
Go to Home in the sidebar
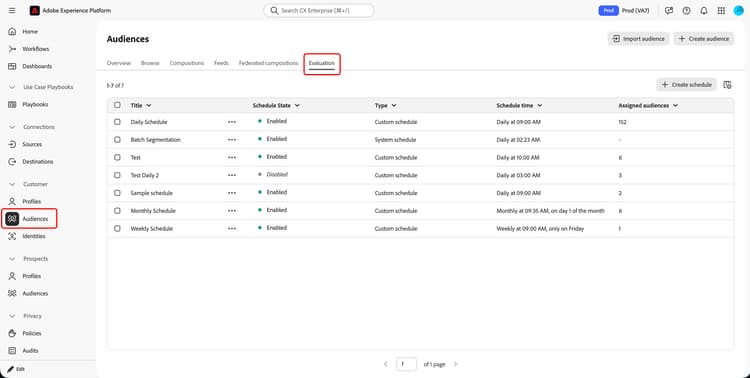coord(30,32)
